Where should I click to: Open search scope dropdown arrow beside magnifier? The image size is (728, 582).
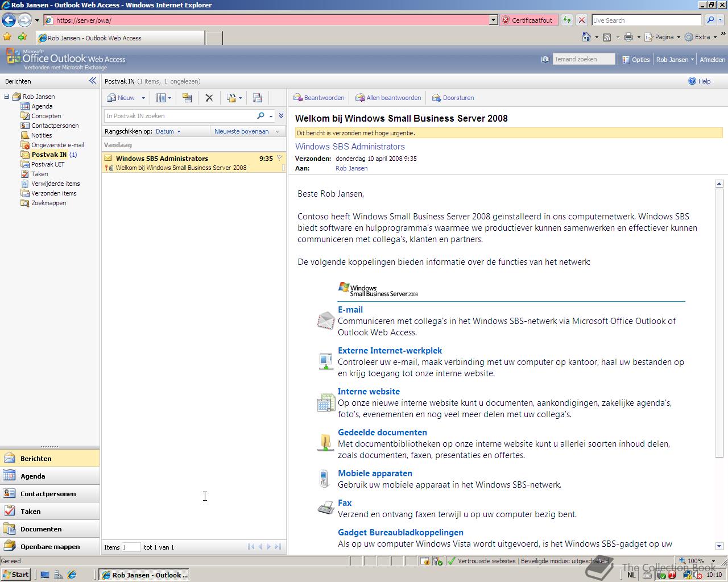point(271,116)
